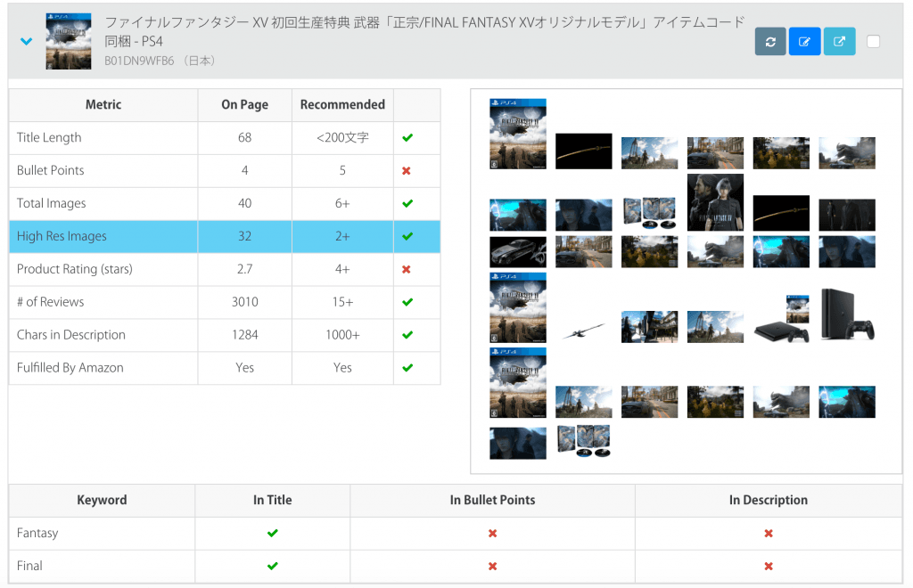This screenshot has width=913, height=588.
Task: Click the Fantasy keyword In Description cross
Action: click(769, 534)
